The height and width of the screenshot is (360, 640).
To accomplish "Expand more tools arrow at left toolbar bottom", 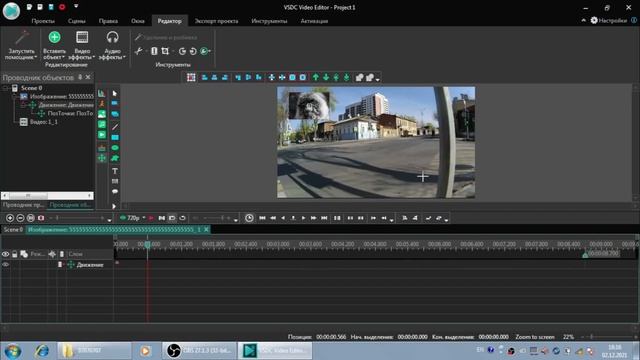I will [x=114, y=207].
